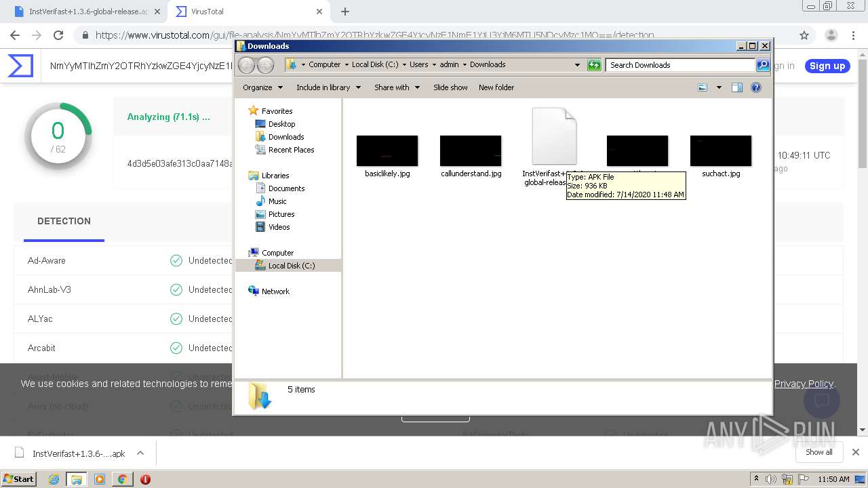868x488 pixels.
Task: Click the Chrome reload button
Action: (58, 35)
